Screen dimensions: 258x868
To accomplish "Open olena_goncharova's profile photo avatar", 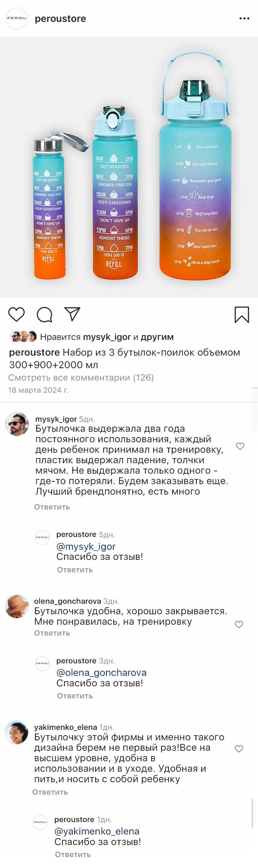I will [x=17, y=606].
